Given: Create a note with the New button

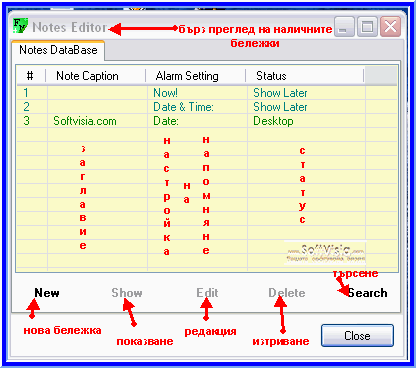Looking at the screenshot, I should tap(47, 293).
